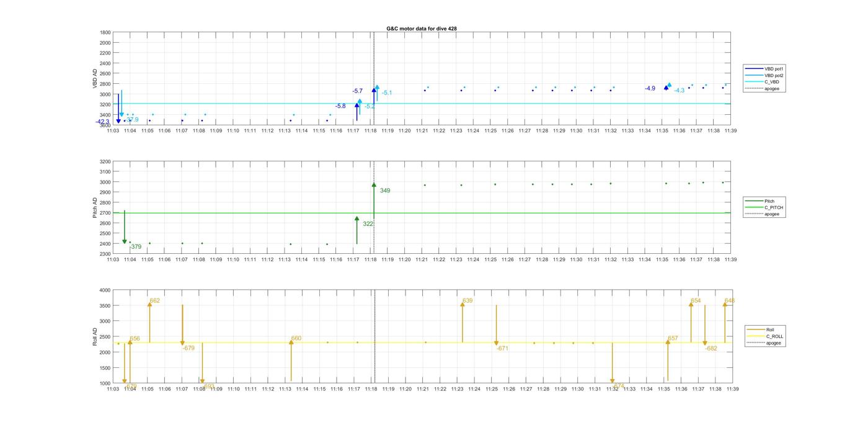Click '2700' tick on the Pitch y-axis
This screenshot has width=868, height=430.
pyautogui.click(x=105, y=213)
